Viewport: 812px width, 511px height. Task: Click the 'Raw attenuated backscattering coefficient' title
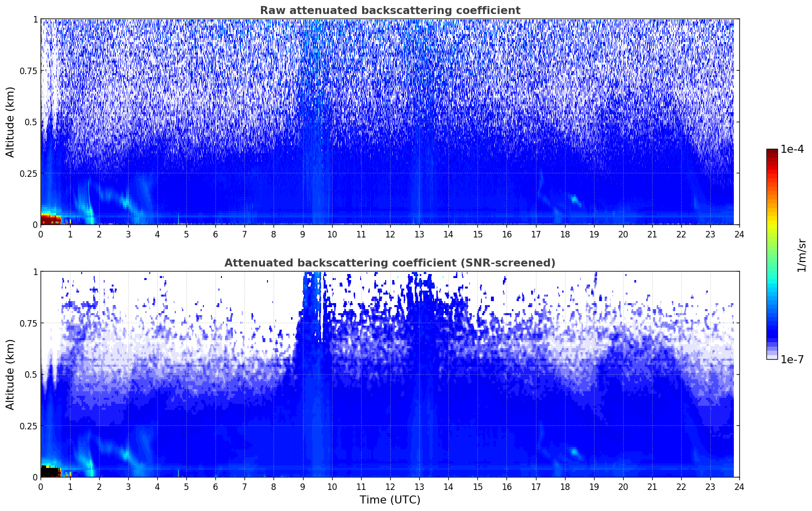[390, 11]
